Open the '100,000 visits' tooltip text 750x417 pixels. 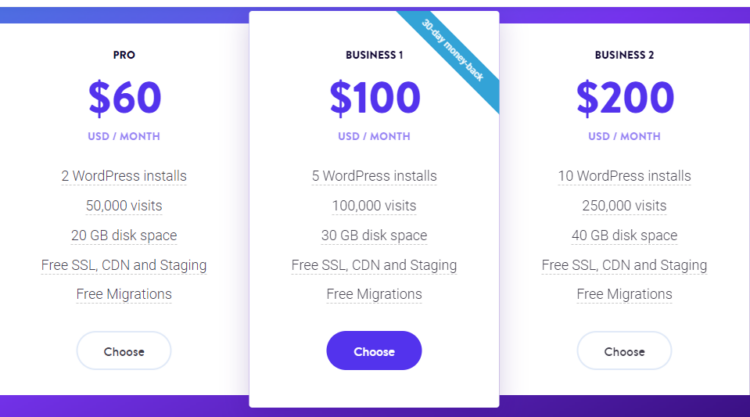[x=374, y=206]
